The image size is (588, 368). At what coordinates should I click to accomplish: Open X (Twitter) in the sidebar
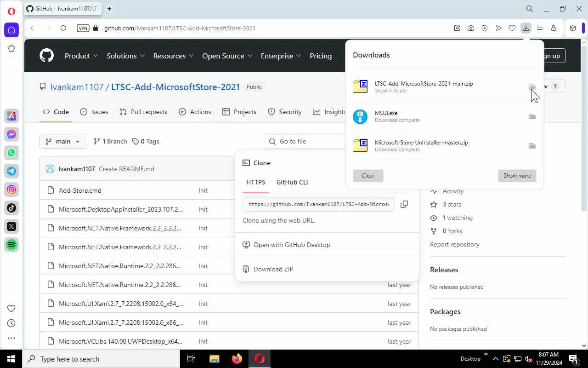click(x=11, y=226)
